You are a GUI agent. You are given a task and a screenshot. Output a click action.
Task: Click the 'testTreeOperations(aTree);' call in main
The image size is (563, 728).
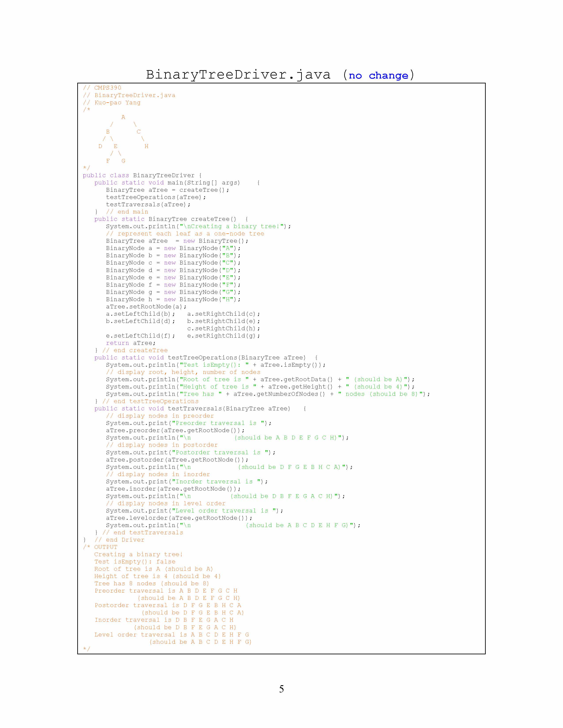coord(156,197)
